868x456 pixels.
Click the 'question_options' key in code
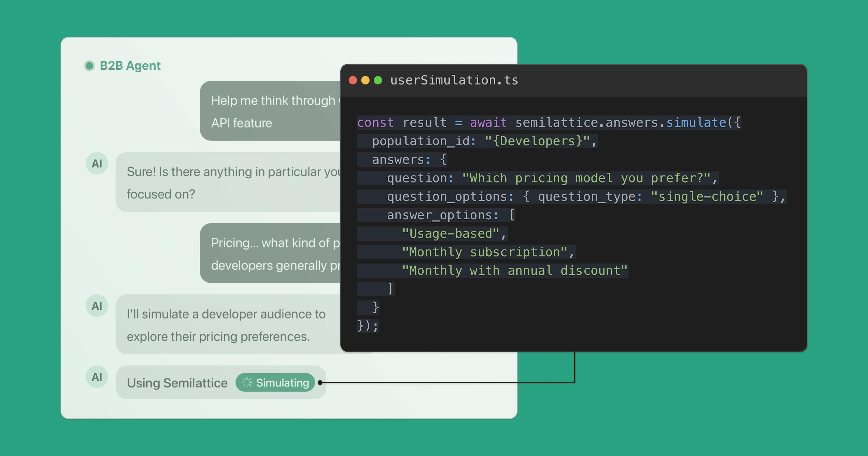447,197
